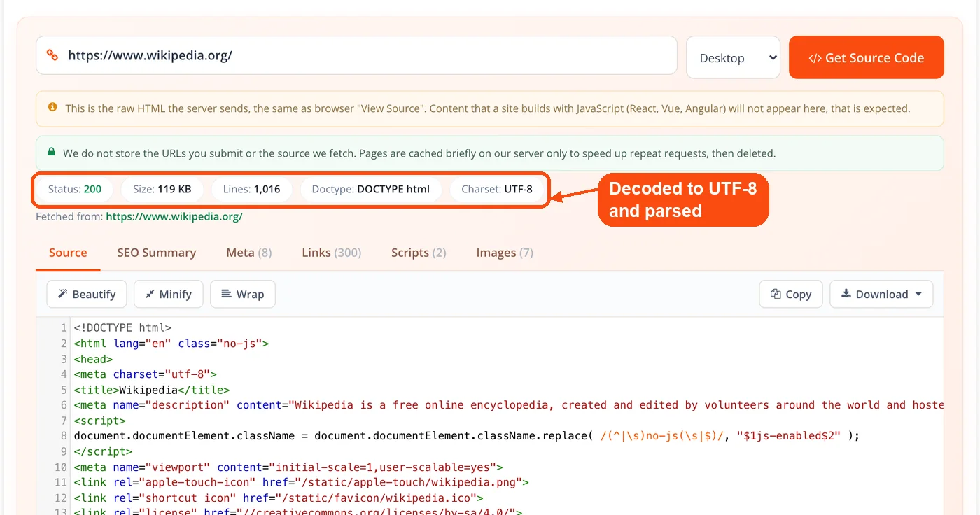The width and height of the screenshot is (980, 515).
Task: Click the Size: 119 KB pill
Action: click(162, 189)
